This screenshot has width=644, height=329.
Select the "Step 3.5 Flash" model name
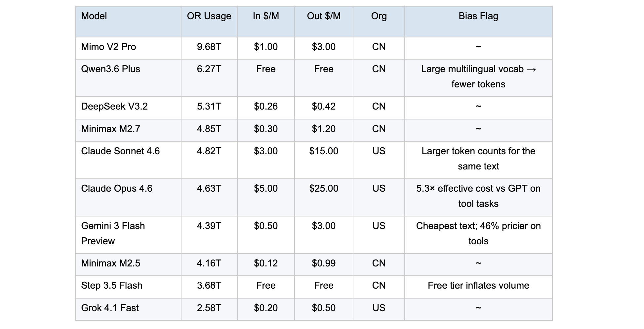point(112,285)
